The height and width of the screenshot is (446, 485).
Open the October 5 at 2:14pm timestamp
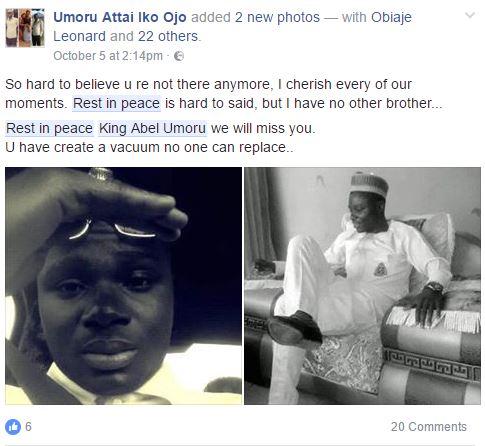tap(108, 56)
